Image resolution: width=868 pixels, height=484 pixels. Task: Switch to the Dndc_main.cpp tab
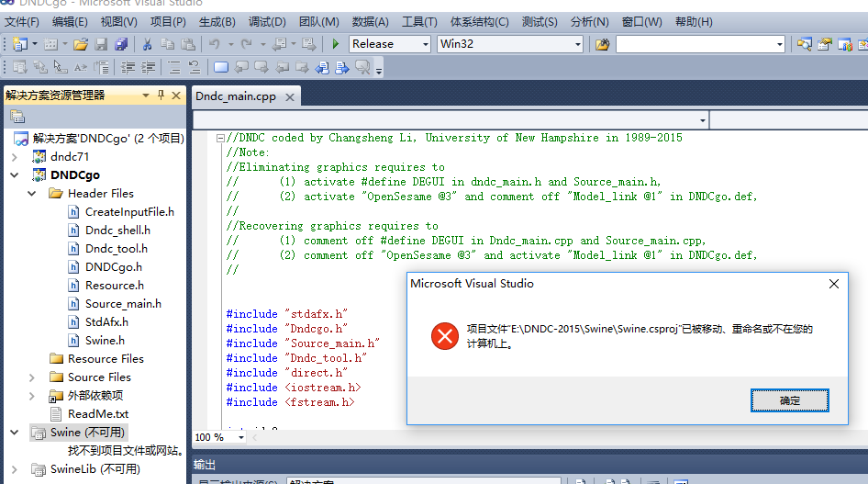236,96
